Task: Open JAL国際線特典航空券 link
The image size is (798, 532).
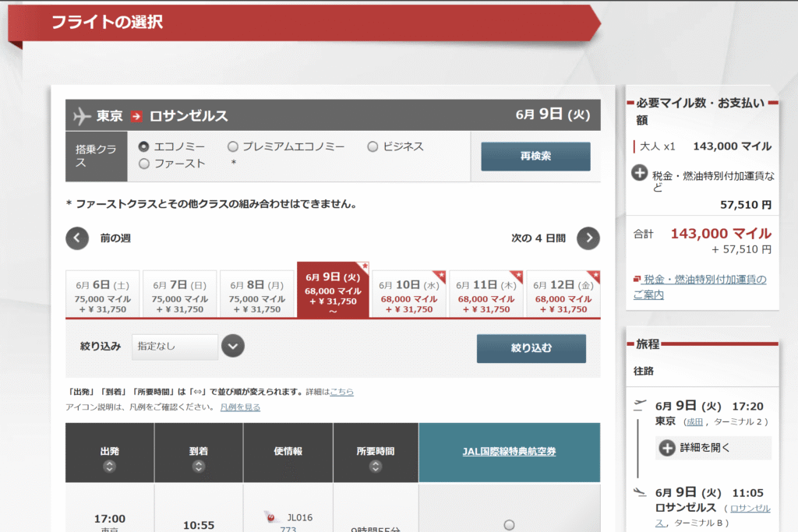Action: tap(509, 451)
